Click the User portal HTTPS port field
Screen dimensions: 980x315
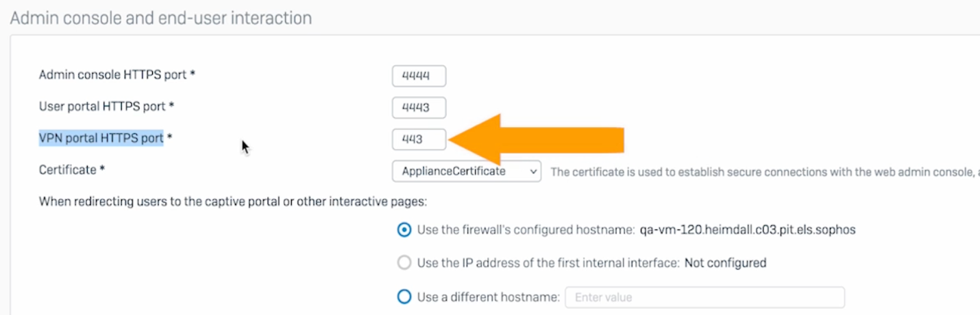(419, 108)
